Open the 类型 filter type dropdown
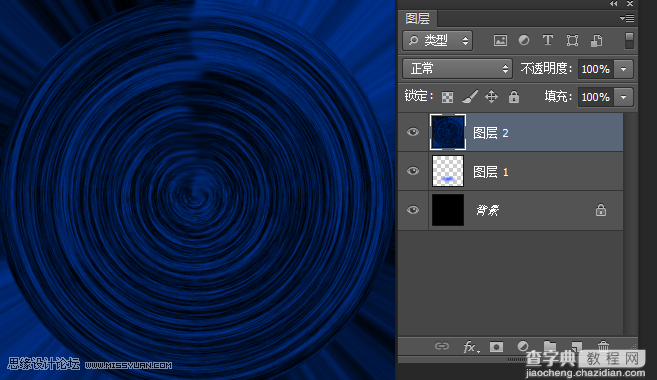 click(x=437, y=40)
